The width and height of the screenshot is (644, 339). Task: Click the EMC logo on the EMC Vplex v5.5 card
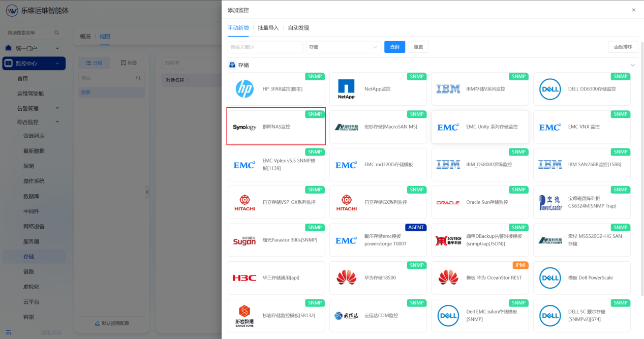click(x=244, y=165)
